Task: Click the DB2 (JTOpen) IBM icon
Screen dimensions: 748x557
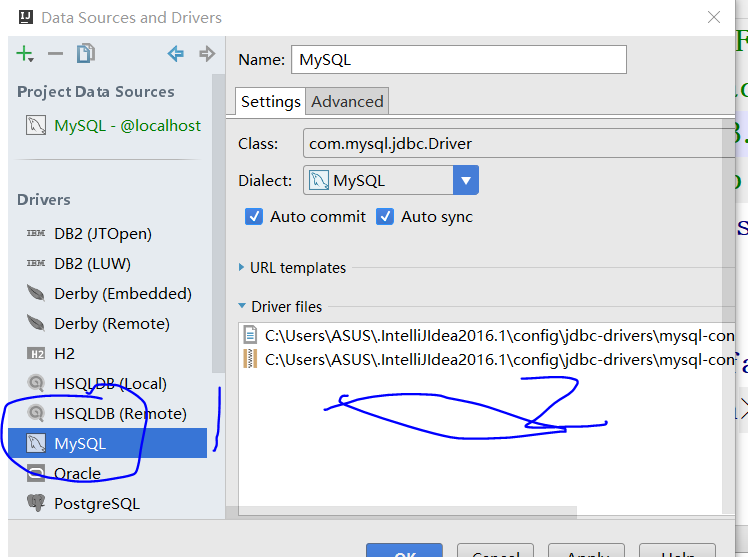Action: tap(36, 233)
